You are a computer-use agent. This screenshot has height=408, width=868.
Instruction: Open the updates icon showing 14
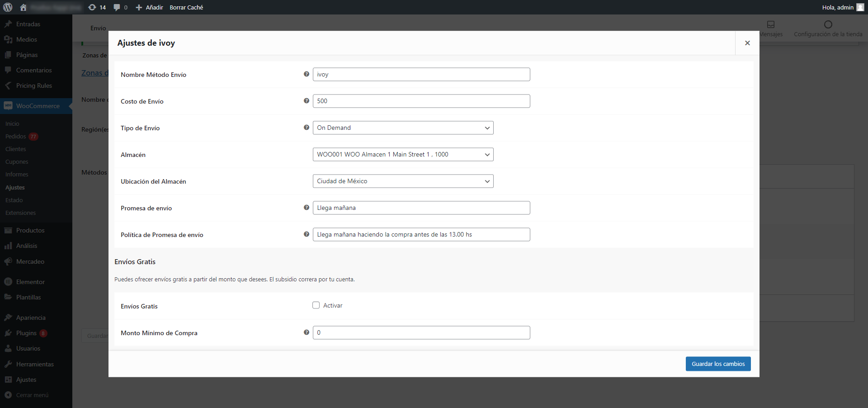click(x=92, y=7)
